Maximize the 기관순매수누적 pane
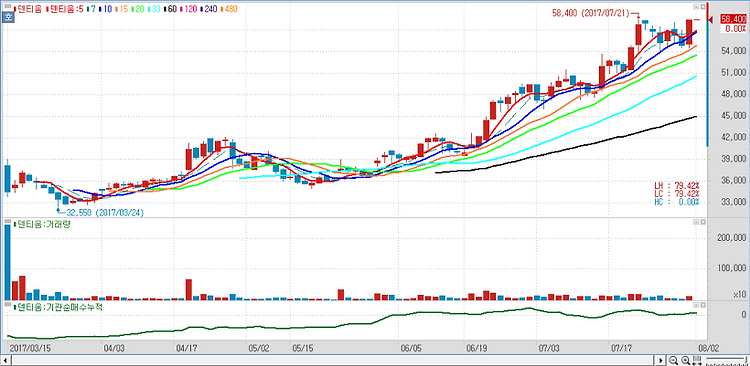750x366 pixels. (x=703, y=305)
